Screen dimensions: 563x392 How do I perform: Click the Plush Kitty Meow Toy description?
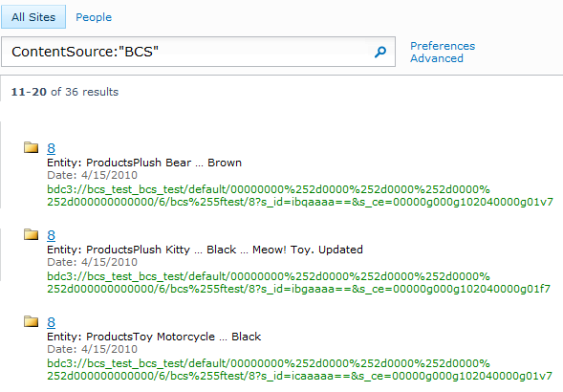[205, 250]
